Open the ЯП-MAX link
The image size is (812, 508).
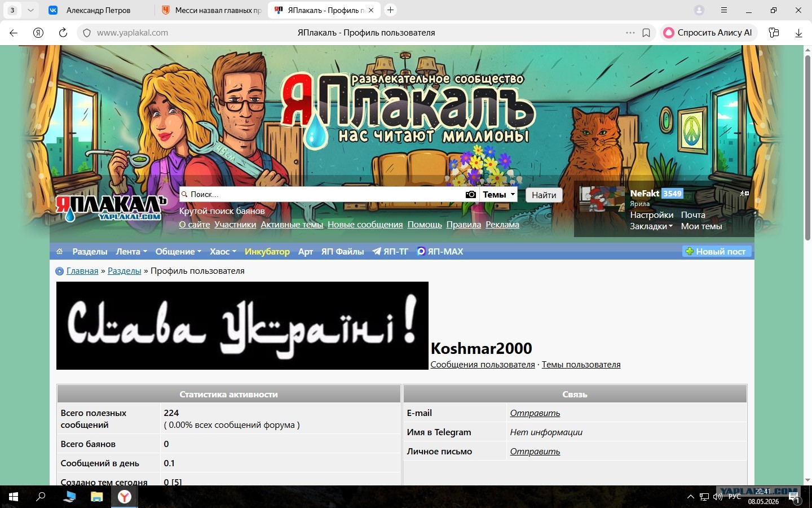(x=440, y=252)
